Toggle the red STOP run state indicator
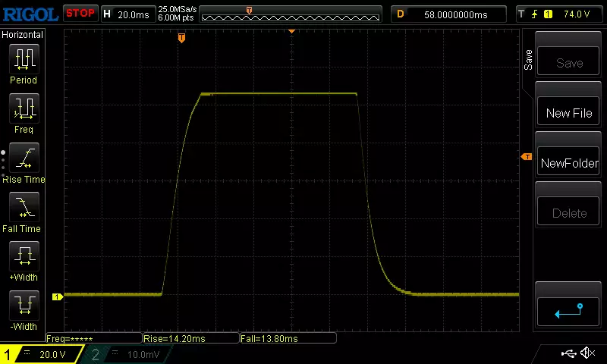607x364 pixels. (x=80, y=13)
